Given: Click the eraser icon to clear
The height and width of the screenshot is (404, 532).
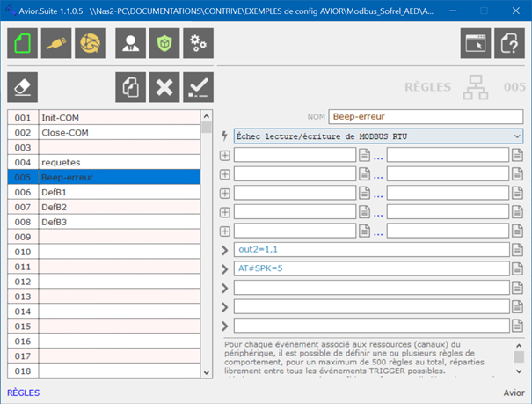Looking at the screenshot, I should pyautogui.click(x=23, y=87).
